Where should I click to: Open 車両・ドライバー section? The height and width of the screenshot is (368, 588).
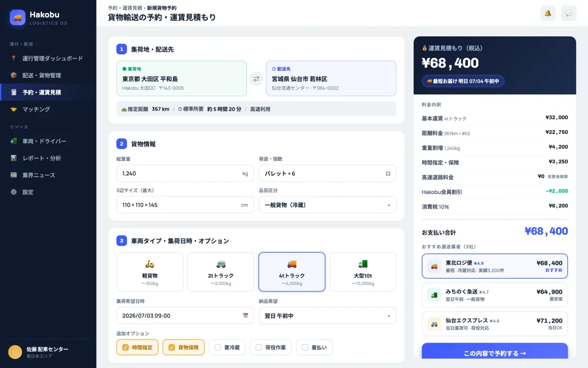click(x=48, y=141)
